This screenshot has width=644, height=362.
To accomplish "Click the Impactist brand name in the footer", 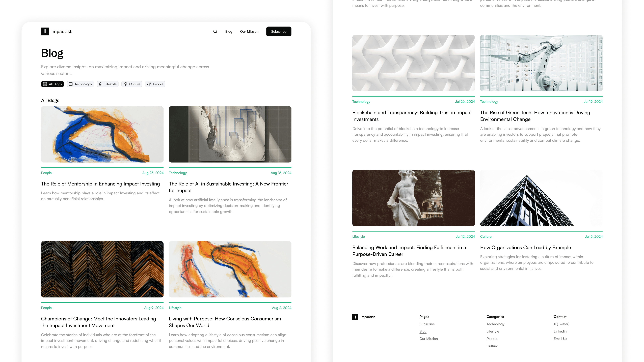I will click(367, 317).
